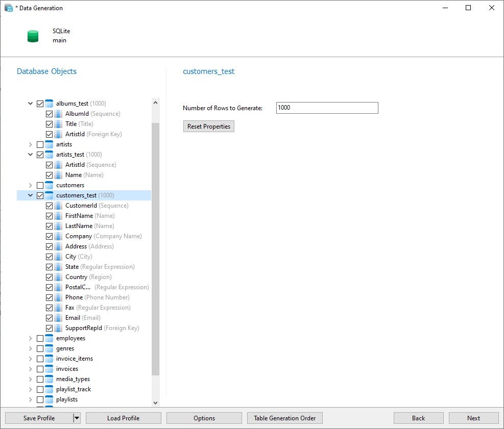Viewport: 504px width, 429px height.
Task: Expand the artists tree node
Action: click(30, 144)
